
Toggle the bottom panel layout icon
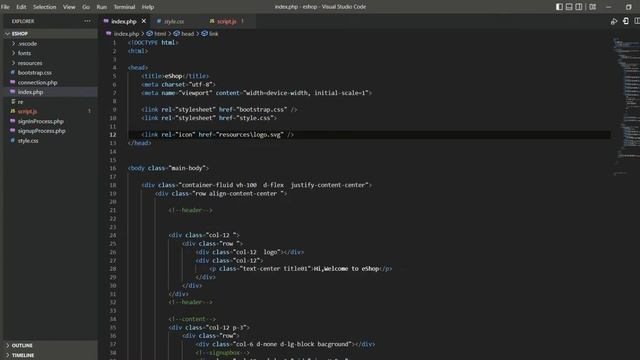tap(569, 7)
